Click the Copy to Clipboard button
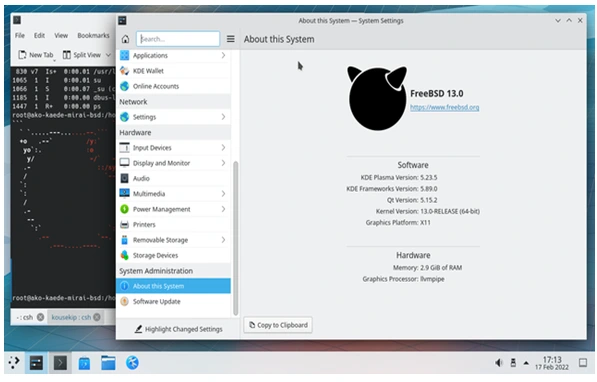Viewport: 597px width, 382px height. 278,325
